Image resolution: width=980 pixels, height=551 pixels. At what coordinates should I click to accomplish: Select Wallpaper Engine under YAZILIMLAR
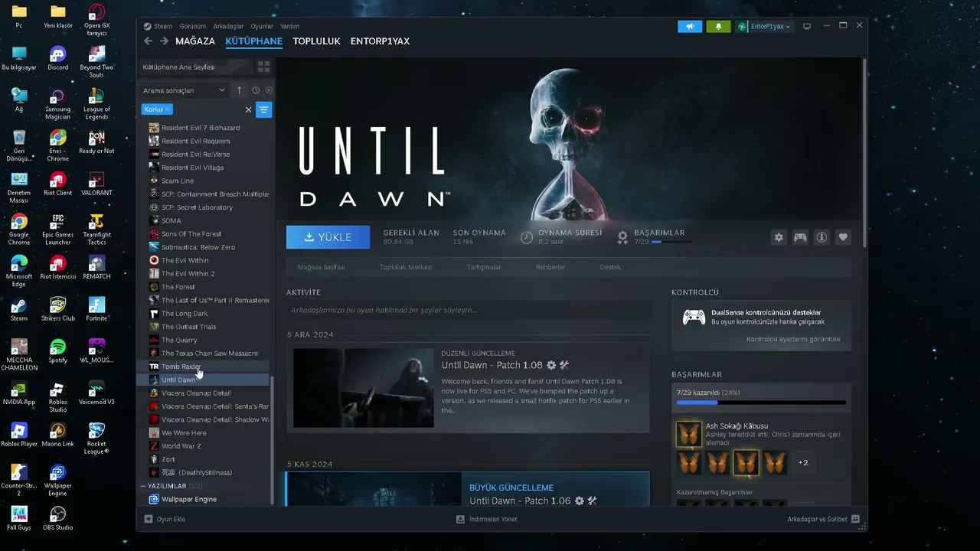203,499
